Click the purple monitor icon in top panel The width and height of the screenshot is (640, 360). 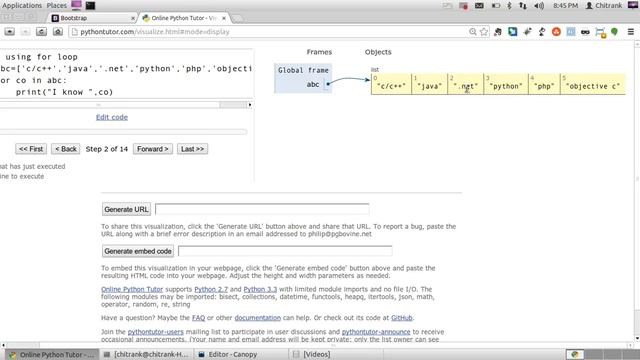[76, 5]
